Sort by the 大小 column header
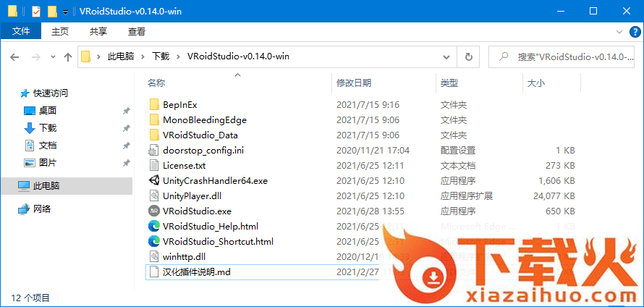 pyautogui.click(x=536, y=83)
